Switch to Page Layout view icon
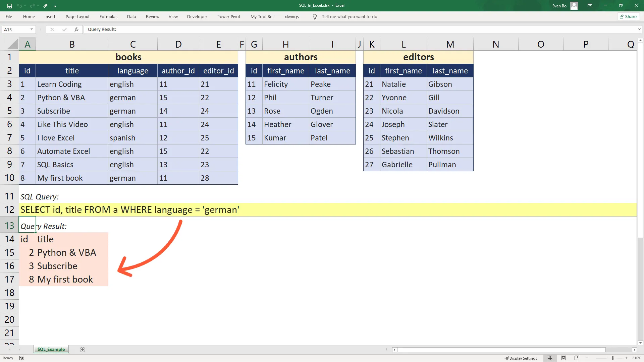 pos(563,358)
